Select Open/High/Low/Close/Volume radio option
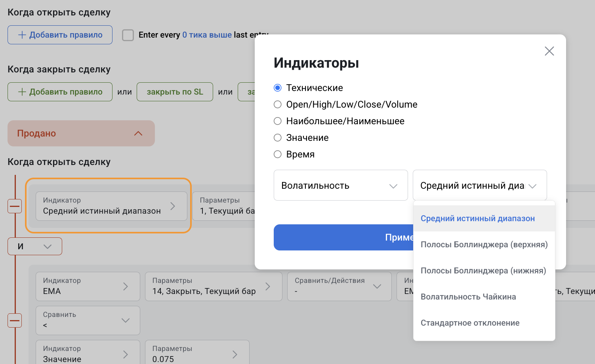This screenshot has width=595, height=364. pyautogui.click(x=278, y=104)
